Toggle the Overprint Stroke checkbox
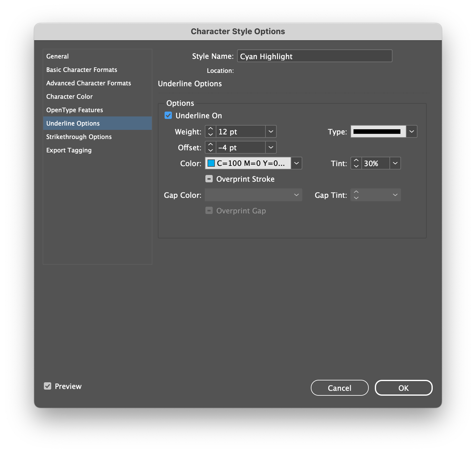 click(x=209, y=179)
